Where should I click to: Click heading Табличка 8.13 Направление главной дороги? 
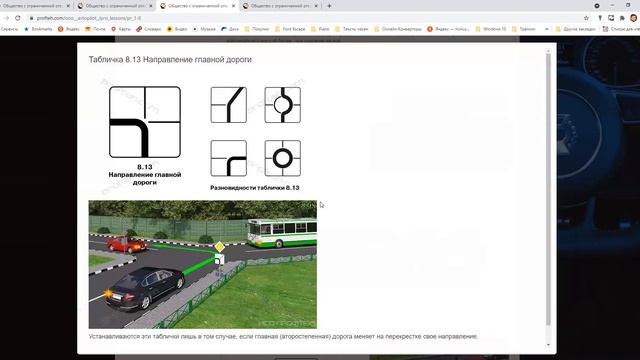170,60
